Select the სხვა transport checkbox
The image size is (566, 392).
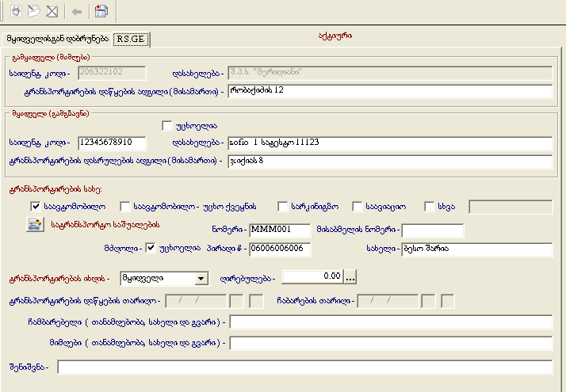[x=430, y=206]
